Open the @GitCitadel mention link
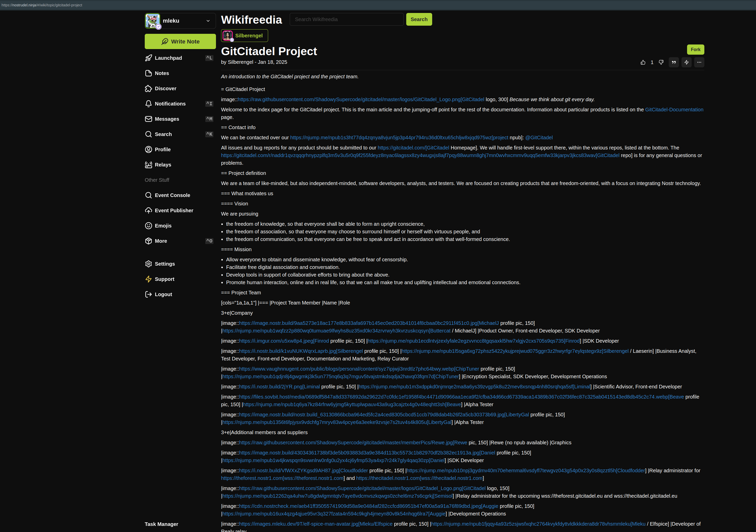The image size is (756, 532). point(539,138)
